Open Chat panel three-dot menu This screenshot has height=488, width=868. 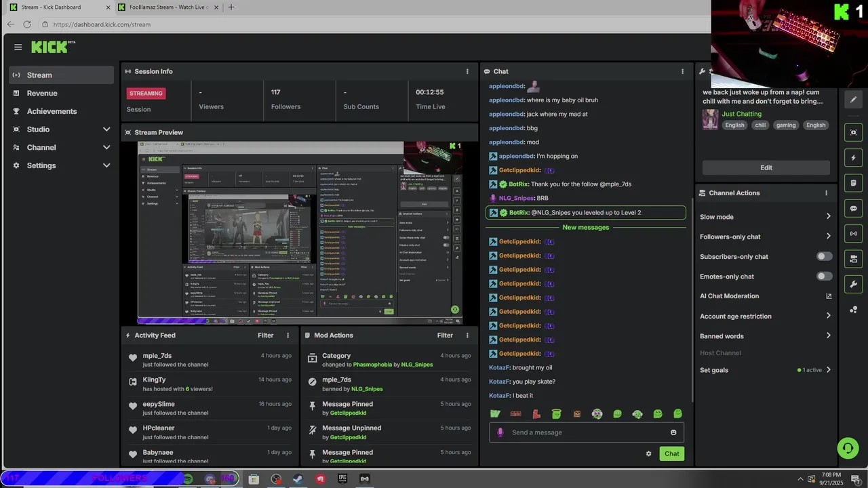pos(682,71)
